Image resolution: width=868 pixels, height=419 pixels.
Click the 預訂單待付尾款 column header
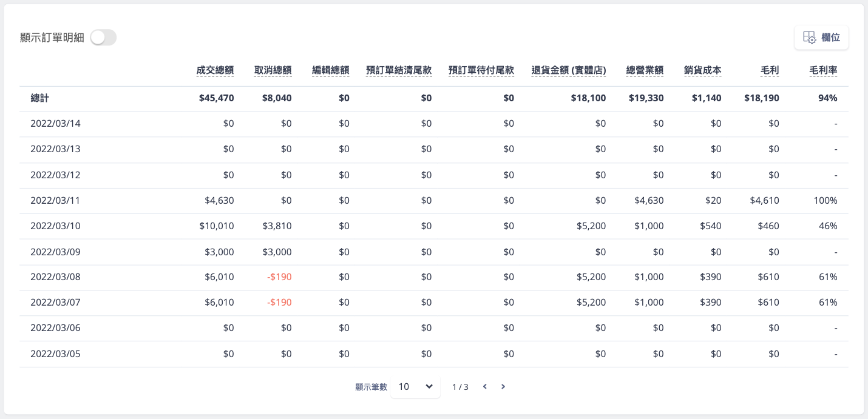(x=481, y=70)
